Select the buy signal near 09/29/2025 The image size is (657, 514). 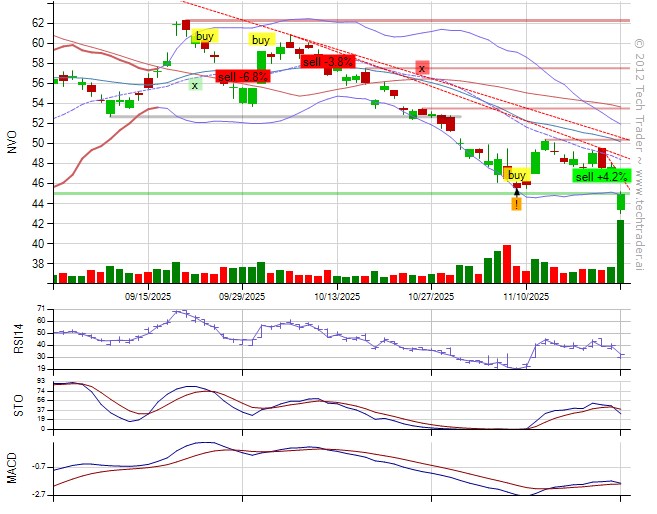tap(260, 40)
